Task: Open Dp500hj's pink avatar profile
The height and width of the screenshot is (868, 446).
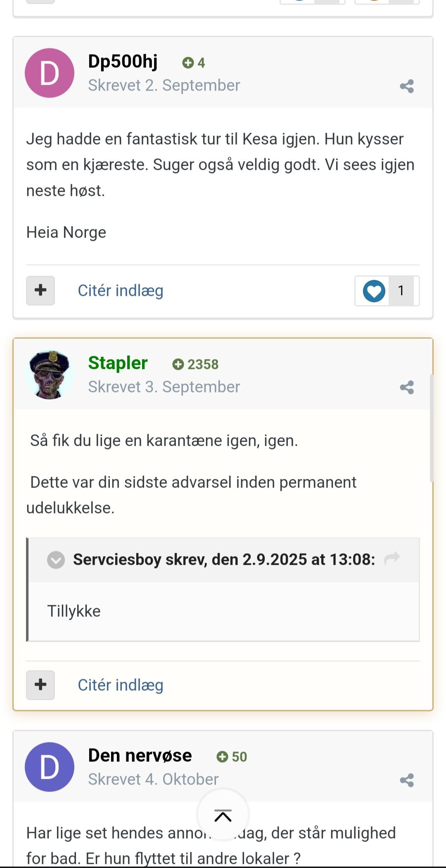Action: pyautogui.click(x=50, y=73)
